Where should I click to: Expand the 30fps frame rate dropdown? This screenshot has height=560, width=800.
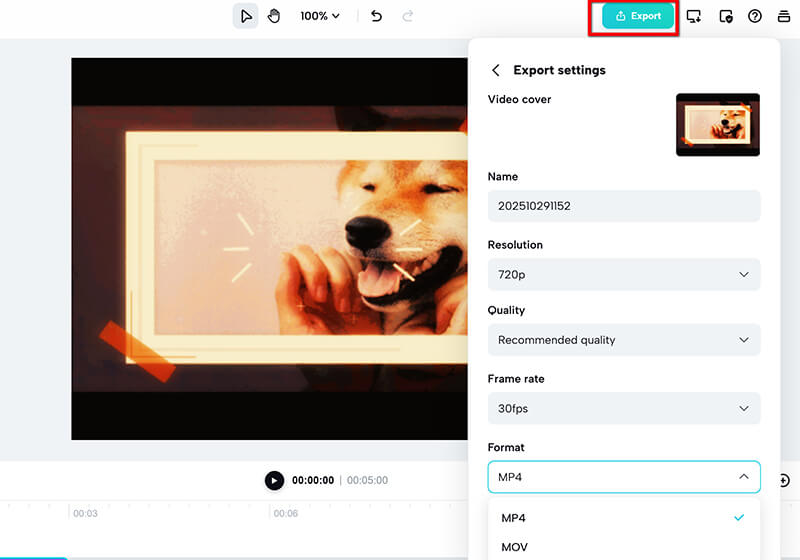[x=624, y=408]
